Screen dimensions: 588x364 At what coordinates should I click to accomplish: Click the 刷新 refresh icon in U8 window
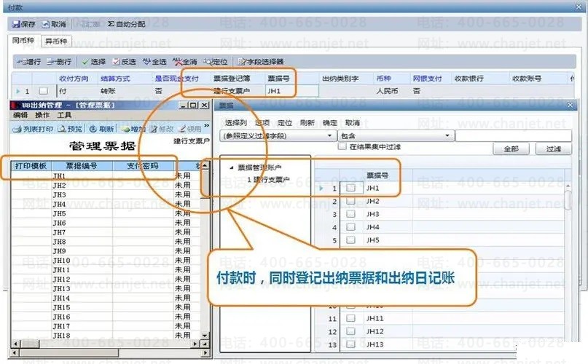[93, 129]
